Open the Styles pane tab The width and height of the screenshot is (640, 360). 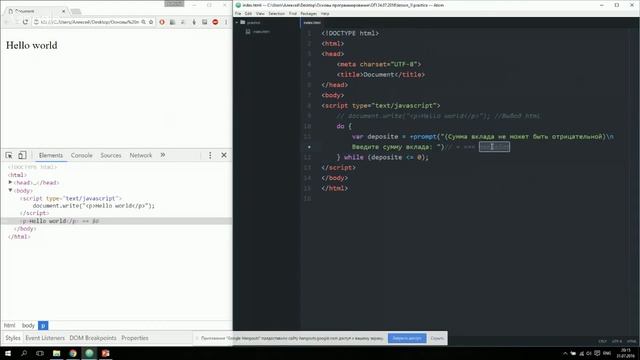click(x=13, y=338)
